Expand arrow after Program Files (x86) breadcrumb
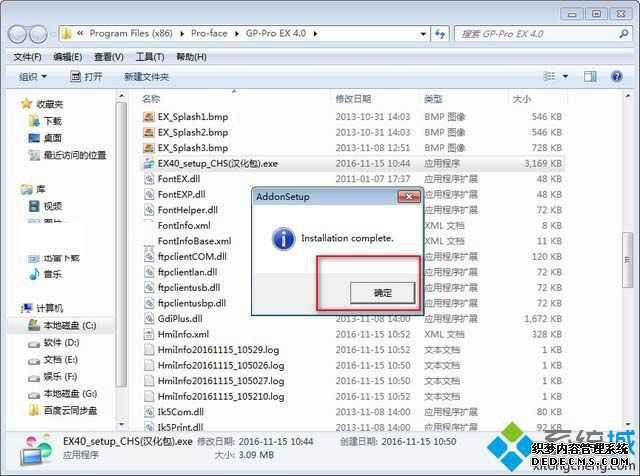Screen dimensions: 640x476 [182, 34]
